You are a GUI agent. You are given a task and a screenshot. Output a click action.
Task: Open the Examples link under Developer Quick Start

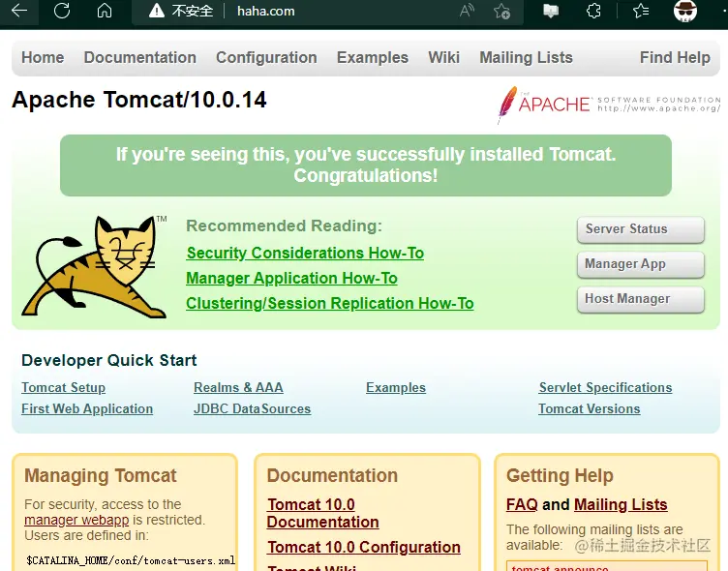396,388
